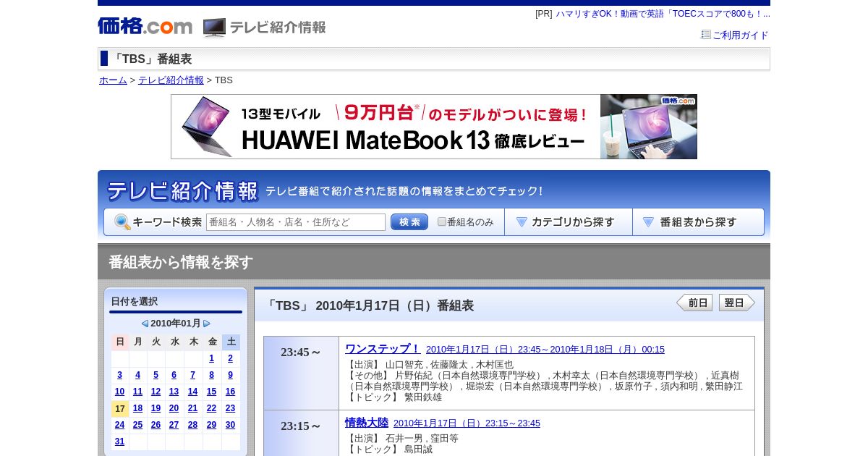Open the ご利用ガイド guide link
The width and height of the screenshot is (868, 456).
(x=740, y=35)
